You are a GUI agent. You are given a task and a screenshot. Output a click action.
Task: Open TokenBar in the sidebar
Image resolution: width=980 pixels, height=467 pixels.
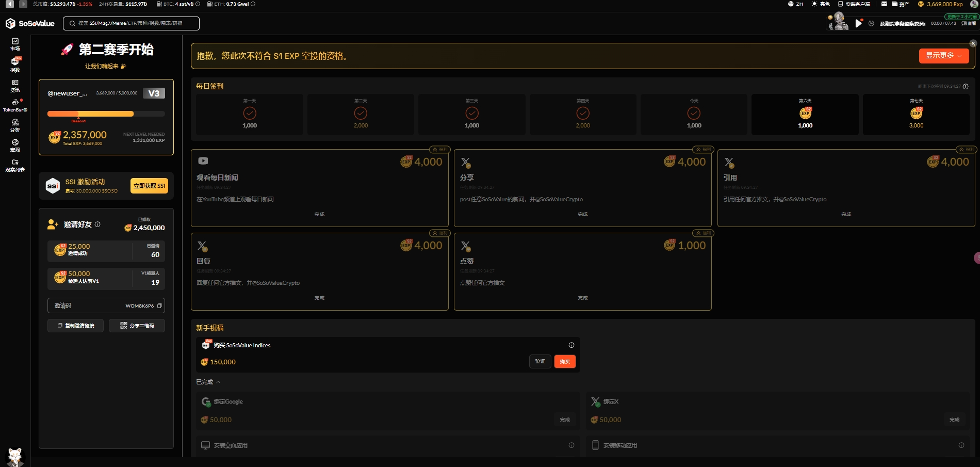tap(15, 105)
